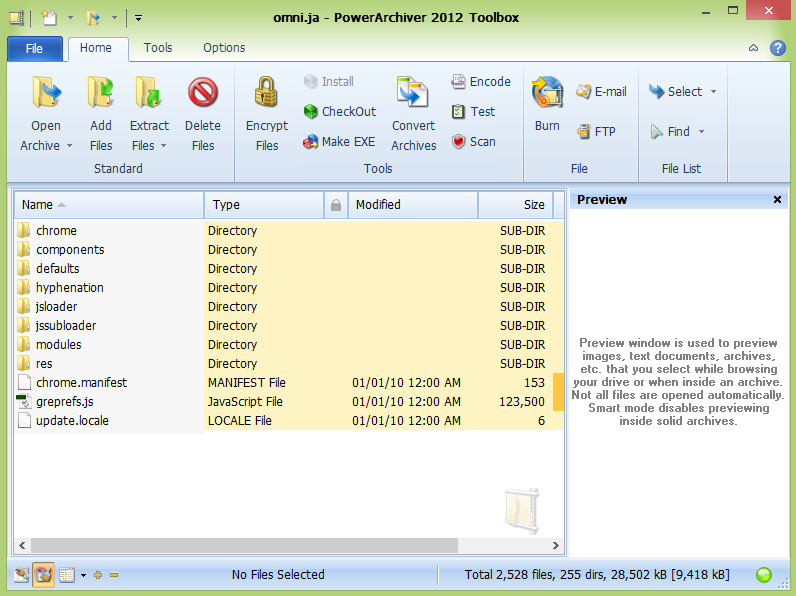Switch to the Tools tab

point(158,48)
